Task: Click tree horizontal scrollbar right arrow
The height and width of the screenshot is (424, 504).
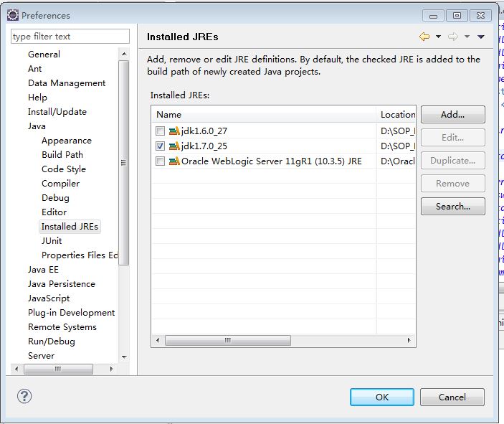Action: click(111, 369)
